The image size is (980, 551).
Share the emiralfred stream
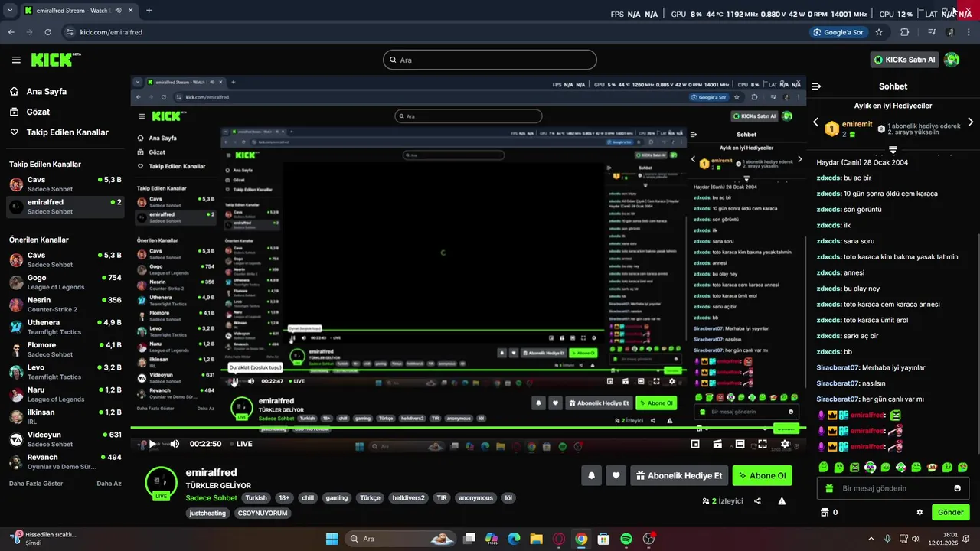coord(757,501)
